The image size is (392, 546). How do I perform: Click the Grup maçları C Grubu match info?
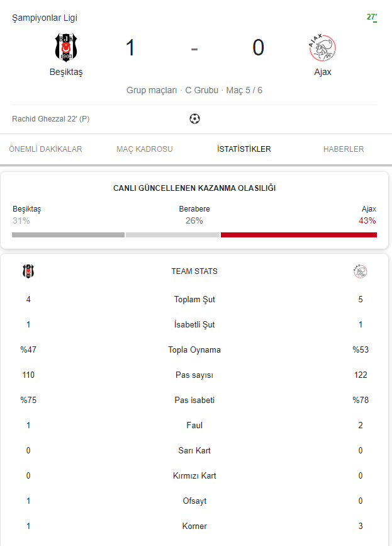[x=194, y=90]
